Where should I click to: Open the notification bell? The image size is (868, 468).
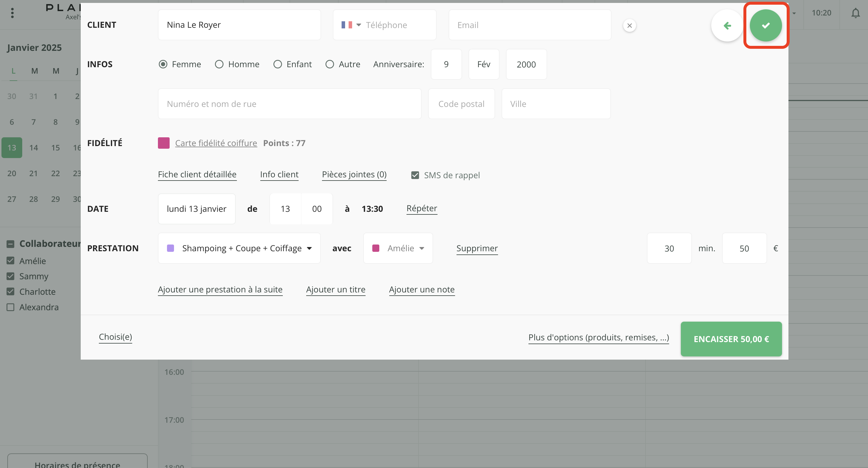coord(855,13)
